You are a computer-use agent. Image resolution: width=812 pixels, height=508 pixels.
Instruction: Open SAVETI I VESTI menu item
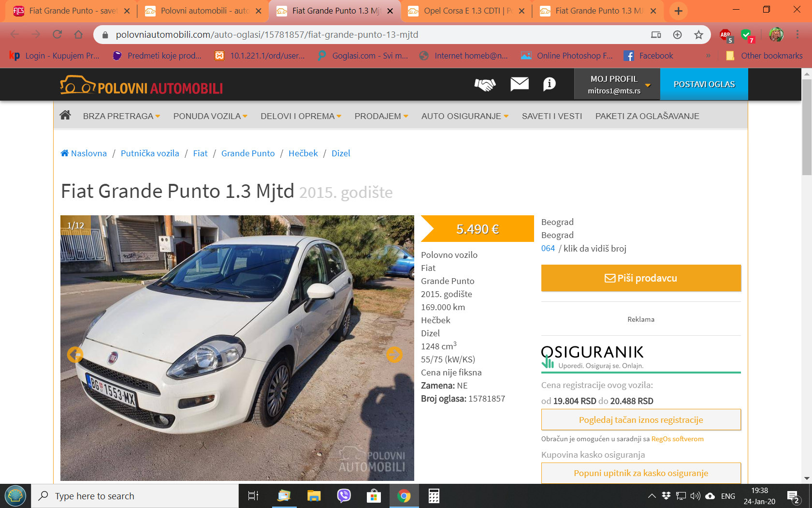(x=552, y=116)
